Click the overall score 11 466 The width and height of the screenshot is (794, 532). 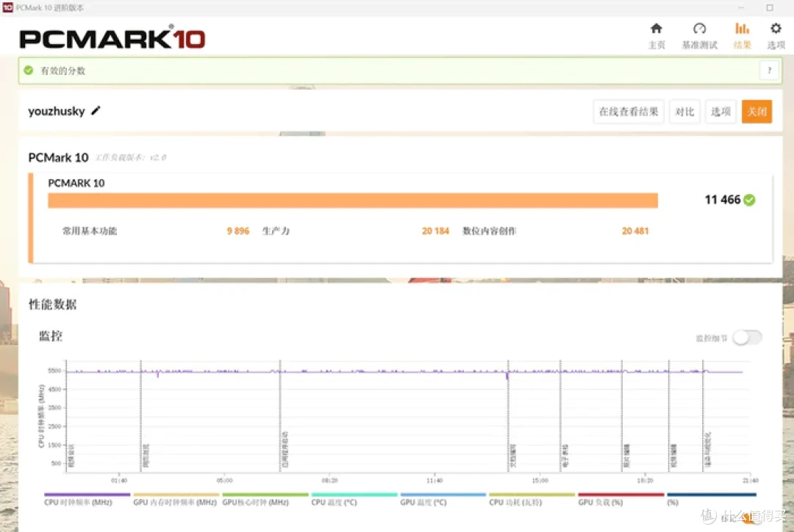[723, 200]
